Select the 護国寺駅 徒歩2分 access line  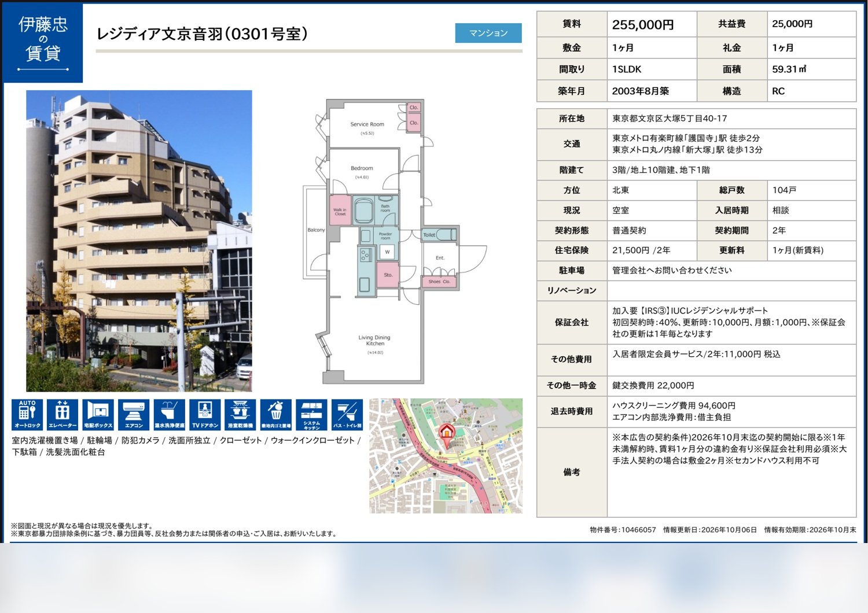pos(686,138)
